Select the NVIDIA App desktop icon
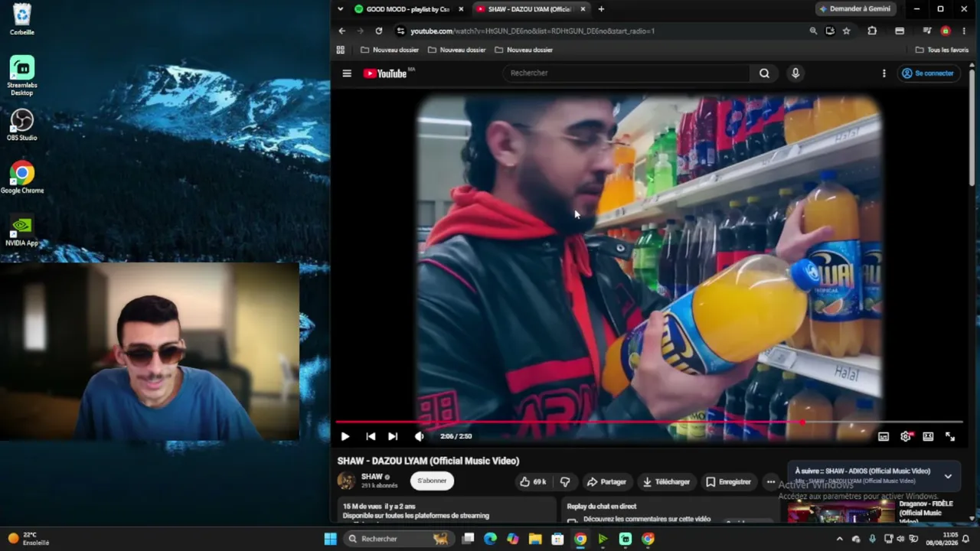Viewport: 980px width, 551px height. pyautogui.click(x=22, y=232)
